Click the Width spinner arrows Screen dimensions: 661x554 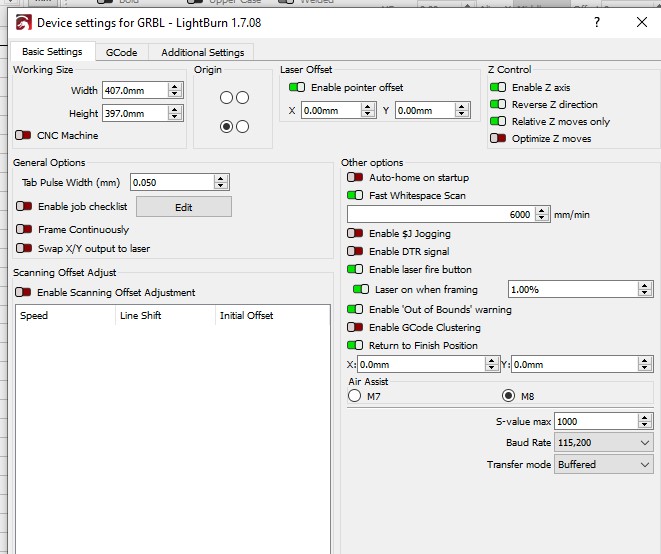point(175,90)
